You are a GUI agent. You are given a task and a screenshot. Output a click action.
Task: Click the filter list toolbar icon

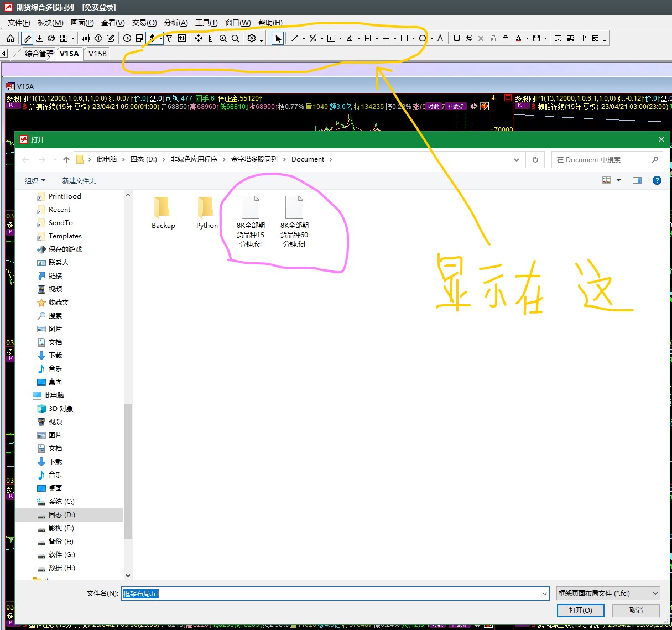(x=169, y=38)
